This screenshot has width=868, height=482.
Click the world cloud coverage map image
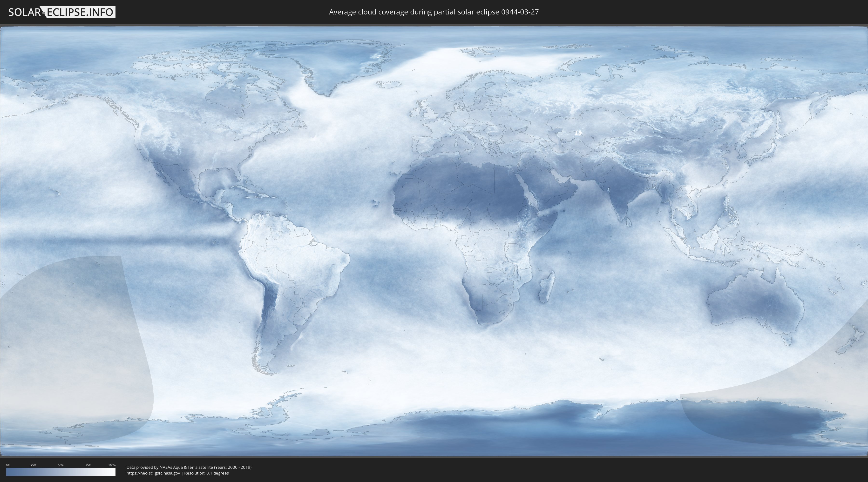(x=434, y=241)
